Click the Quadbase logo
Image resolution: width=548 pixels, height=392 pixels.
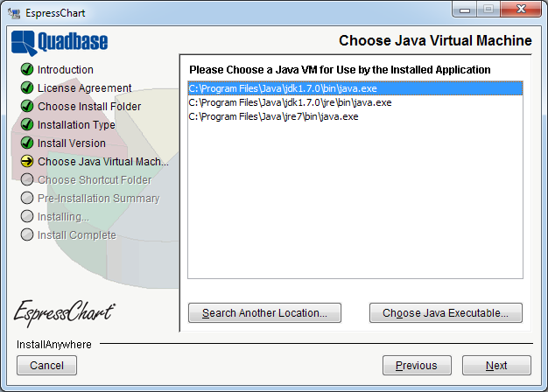click(60, 43)
